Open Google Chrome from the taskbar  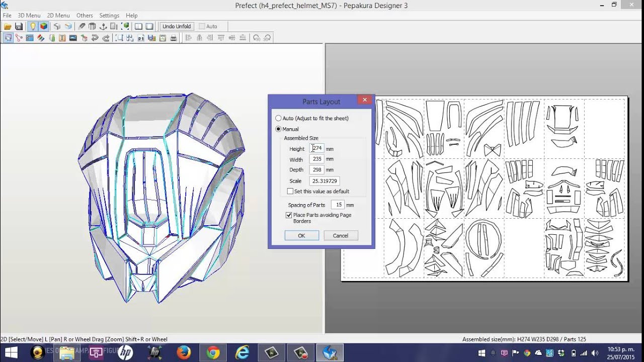click(213, 353)
